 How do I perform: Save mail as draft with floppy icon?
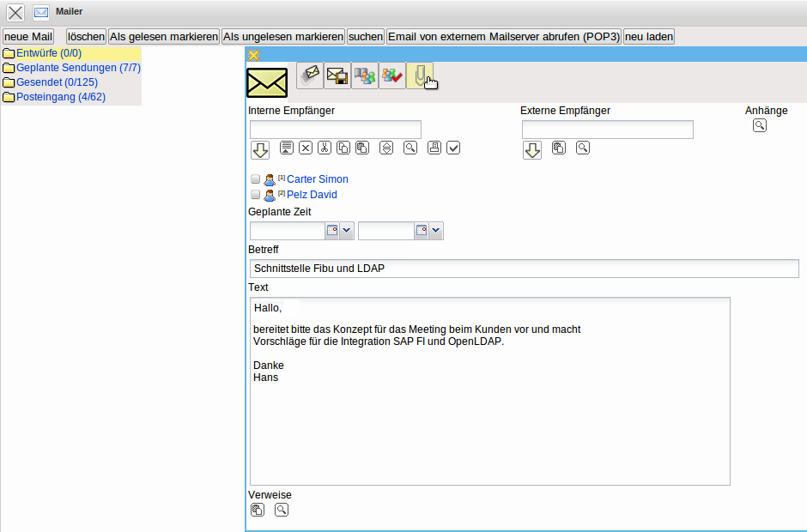[337, 76]
